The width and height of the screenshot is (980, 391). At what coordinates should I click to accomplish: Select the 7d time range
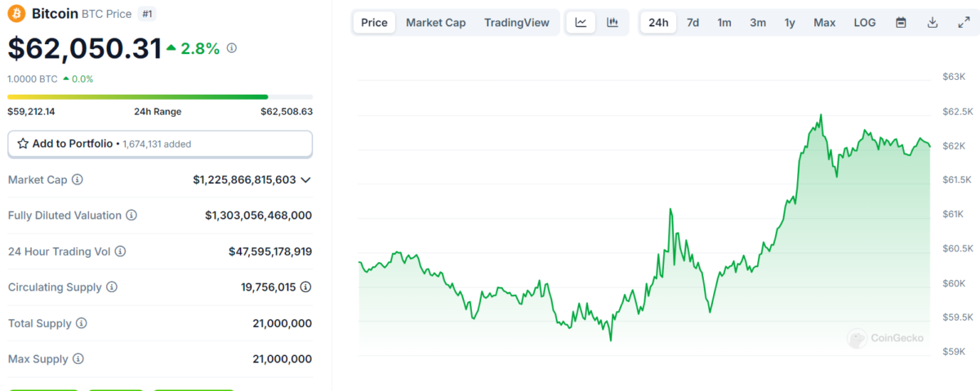pos(693,23)
